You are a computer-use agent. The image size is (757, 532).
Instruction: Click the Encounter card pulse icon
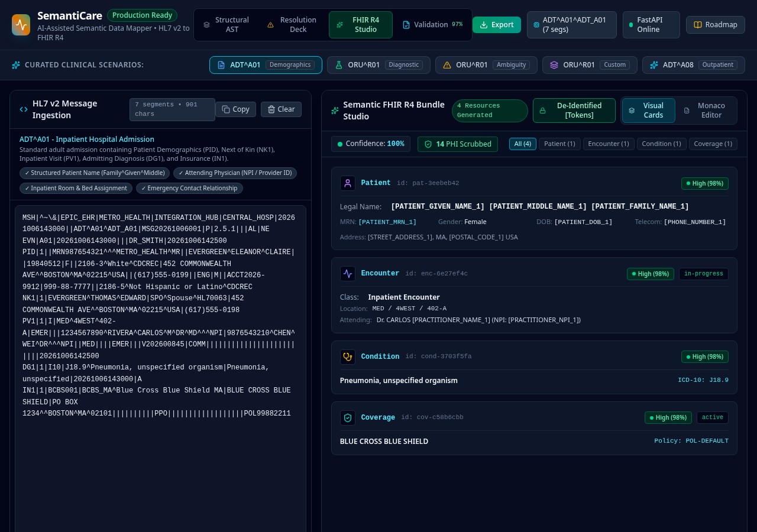[x=348, y=274]
